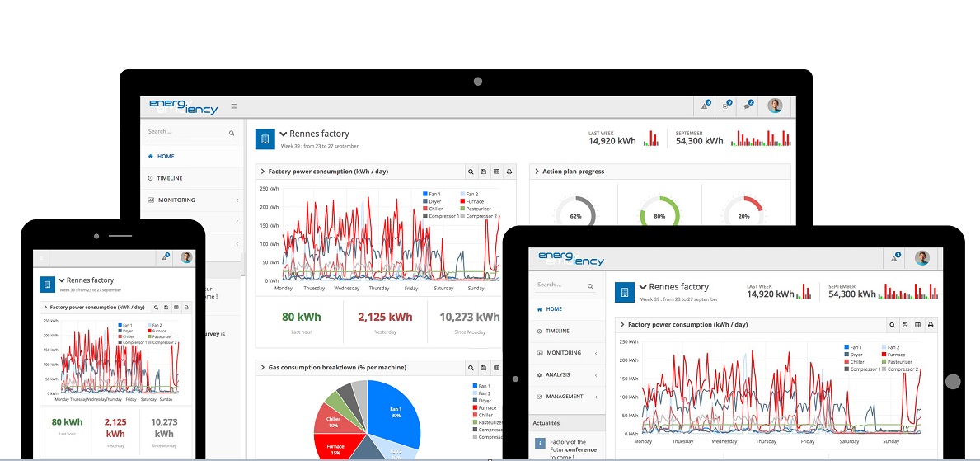The width and height of the screenshot is (980, 461).
Task: Toggle Furnace legend series on phone chart
Action: (158, 331)
